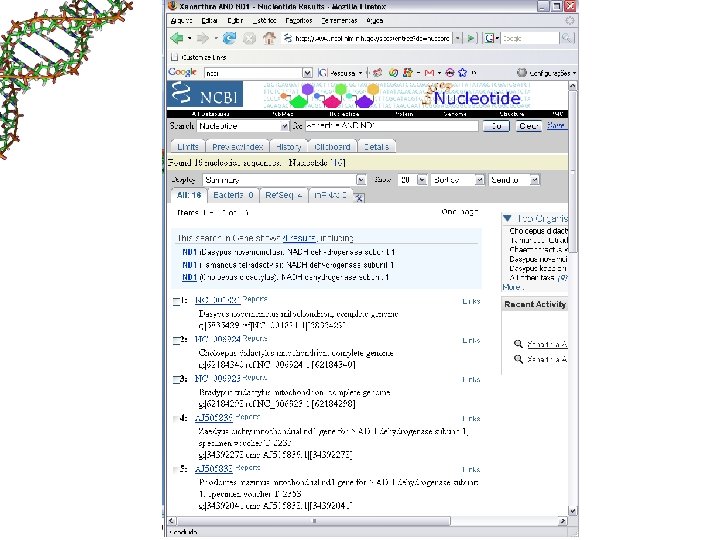Open the AJ505836 accession link

point(214,418)
